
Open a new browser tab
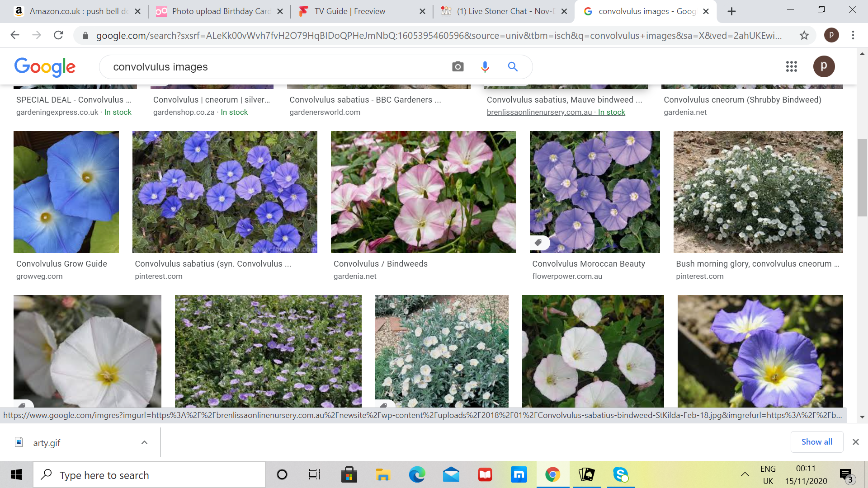(x=731, y=12)
